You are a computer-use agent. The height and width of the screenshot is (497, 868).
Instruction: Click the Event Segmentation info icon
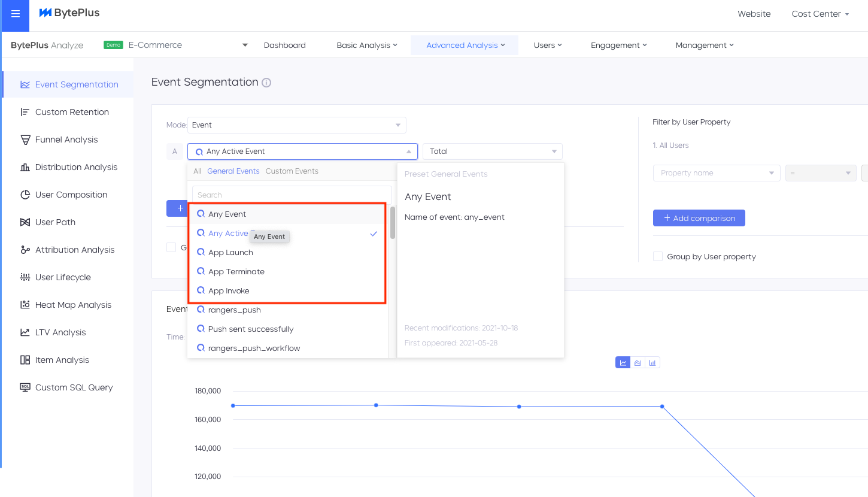coord(266,83)
